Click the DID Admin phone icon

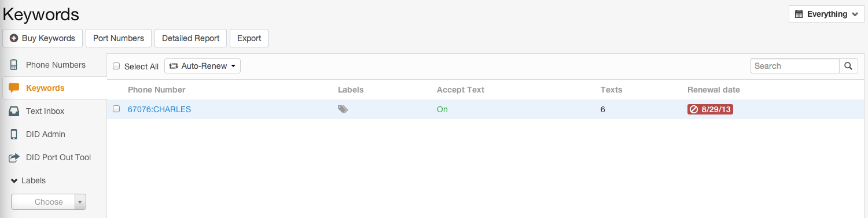(x=14, y=134)
